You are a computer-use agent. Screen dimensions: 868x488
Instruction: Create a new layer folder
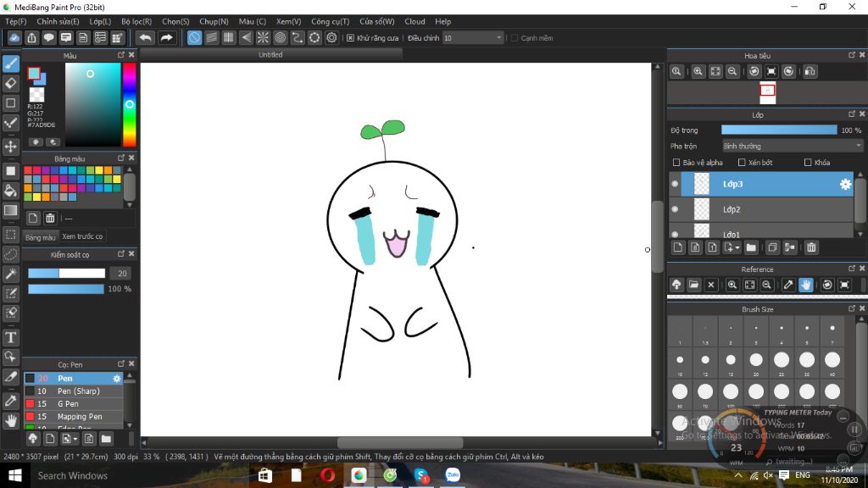(751, 247)
